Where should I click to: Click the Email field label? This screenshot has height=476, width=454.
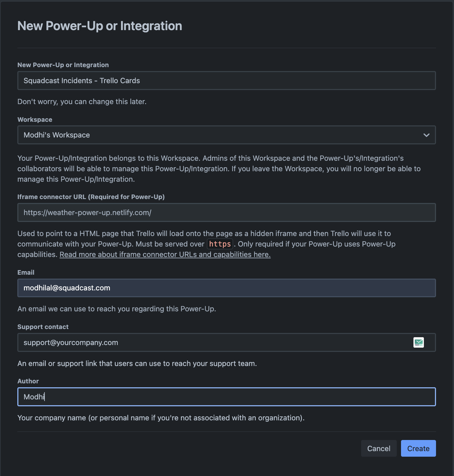[x=26, y=272]
